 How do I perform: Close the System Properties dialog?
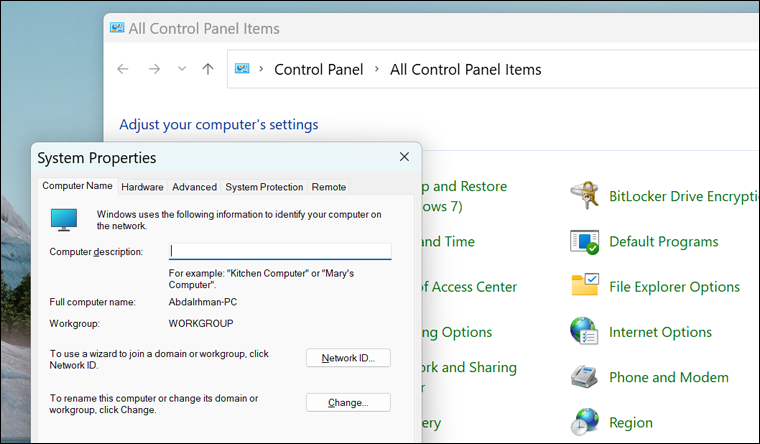click(x=404, y=157)
